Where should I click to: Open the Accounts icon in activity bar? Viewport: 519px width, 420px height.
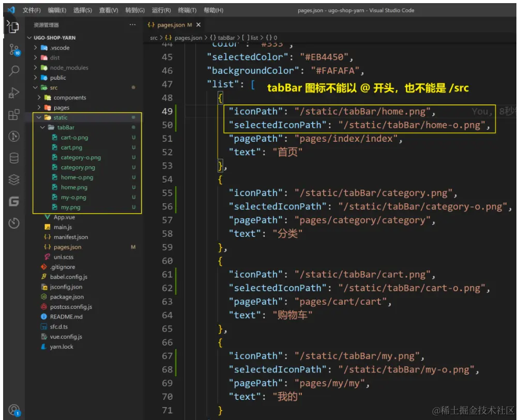[x=14, y=410]
